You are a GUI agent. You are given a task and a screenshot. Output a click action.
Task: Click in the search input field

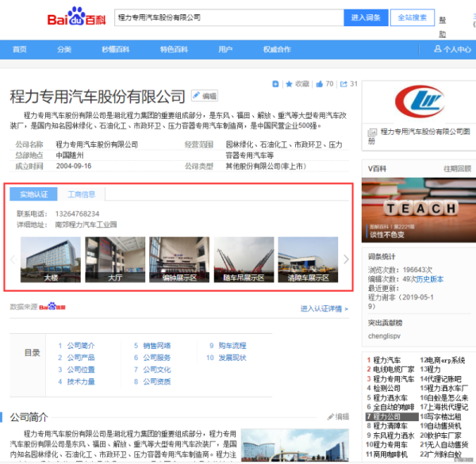click(229, 17)
